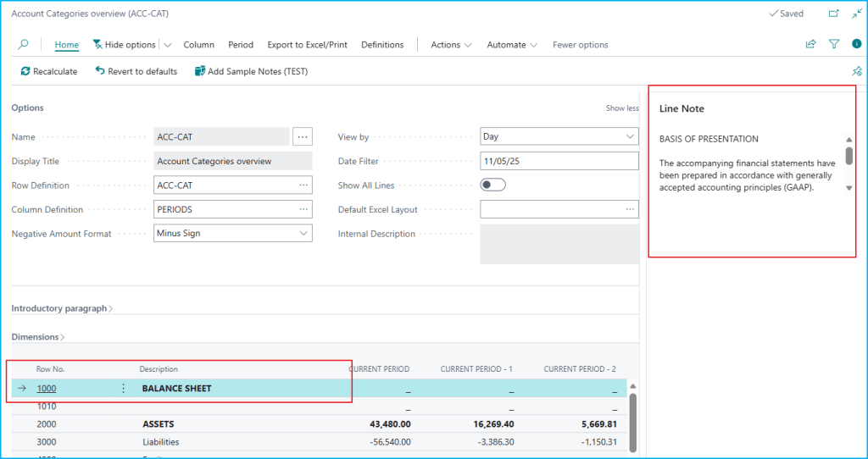Viewport: 868px width, 459px height.
Task: Click the Show less link
Action: point(621,108)
